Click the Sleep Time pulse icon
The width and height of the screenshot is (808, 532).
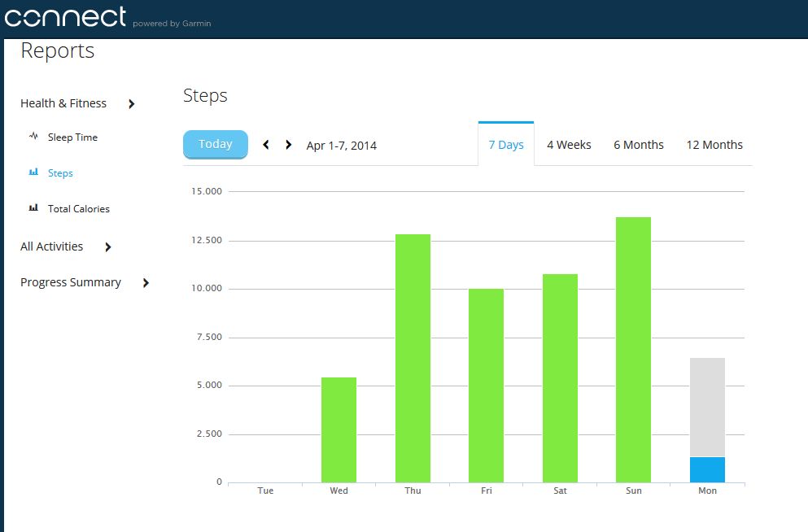click(33, 137)
